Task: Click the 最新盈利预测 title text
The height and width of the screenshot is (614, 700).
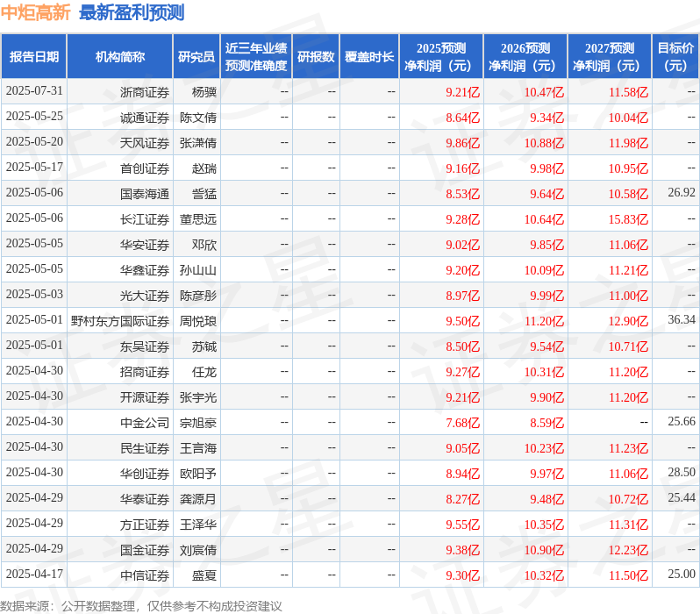Action: (132, 12)
